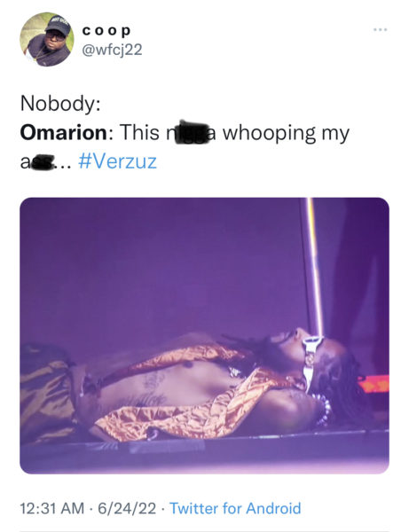
Task: Click the 12:31 AM timestamp
Action: 52,508
